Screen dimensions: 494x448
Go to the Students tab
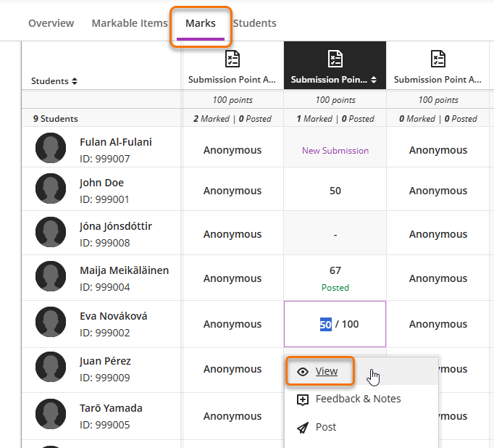pyautogui.click(x=255, y=23)
